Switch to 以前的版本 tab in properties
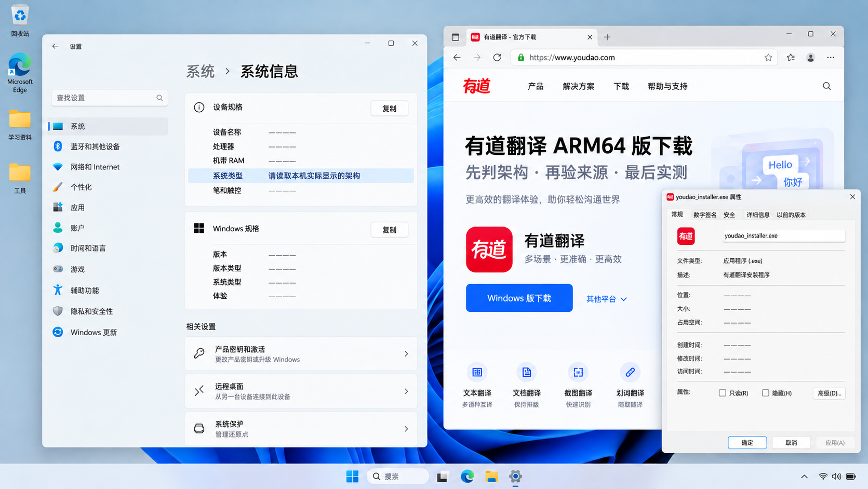Viewport: 868px width, 489px height. click(791, 215)
